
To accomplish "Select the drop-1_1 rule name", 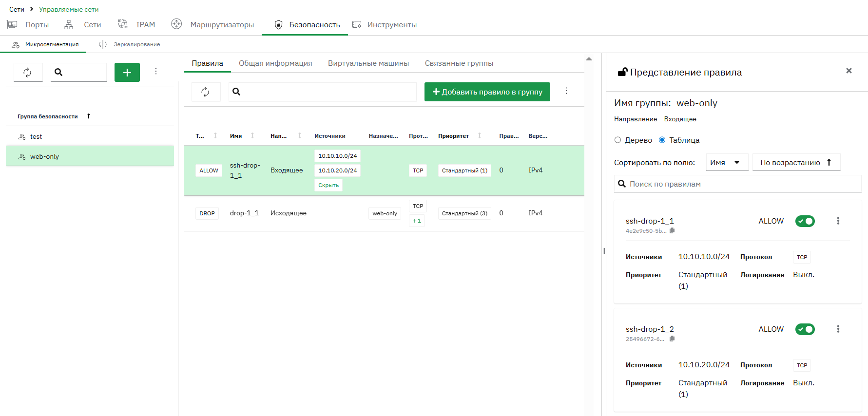I will [244, 213].
